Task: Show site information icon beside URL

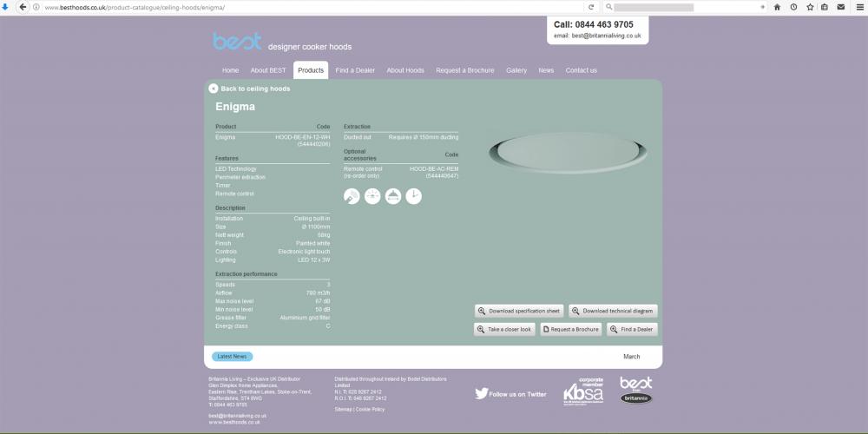Action: pos(36,7)
